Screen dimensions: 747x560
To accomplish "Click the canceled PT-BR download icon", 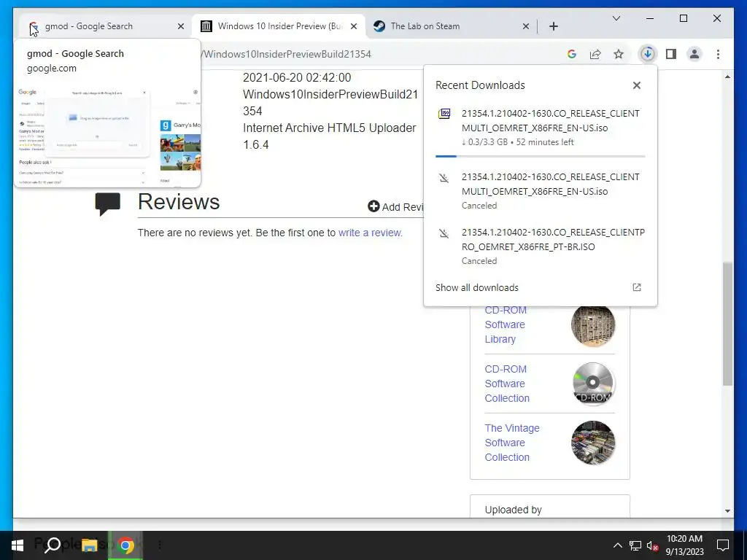I will click(x=444, y=233).
